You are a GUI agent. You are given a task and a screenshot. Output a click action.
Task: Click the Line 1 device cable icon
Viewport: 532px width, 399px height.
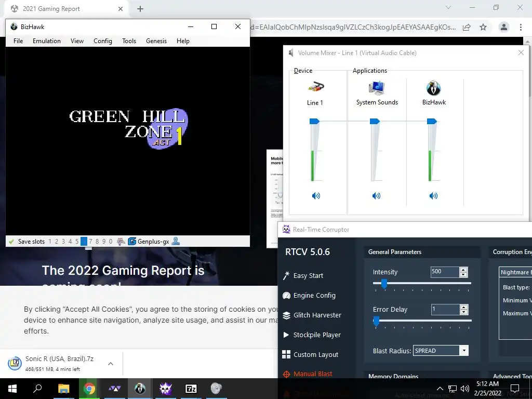[x=316, y=87]
